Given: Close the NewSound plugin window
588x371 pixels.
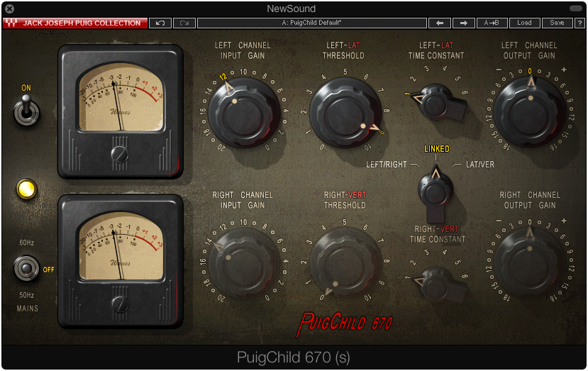Looking at the screenshot, I should coord(9,9).
